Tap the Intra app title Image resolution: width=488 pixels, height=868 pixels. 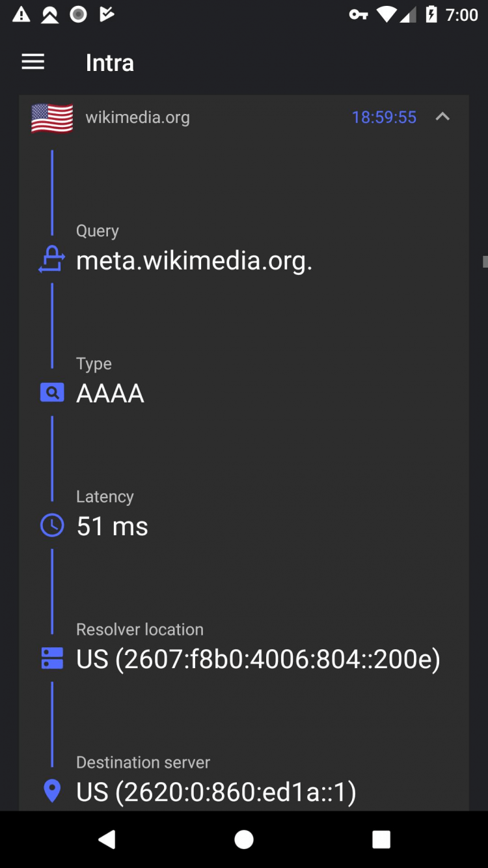click(110, 63)
